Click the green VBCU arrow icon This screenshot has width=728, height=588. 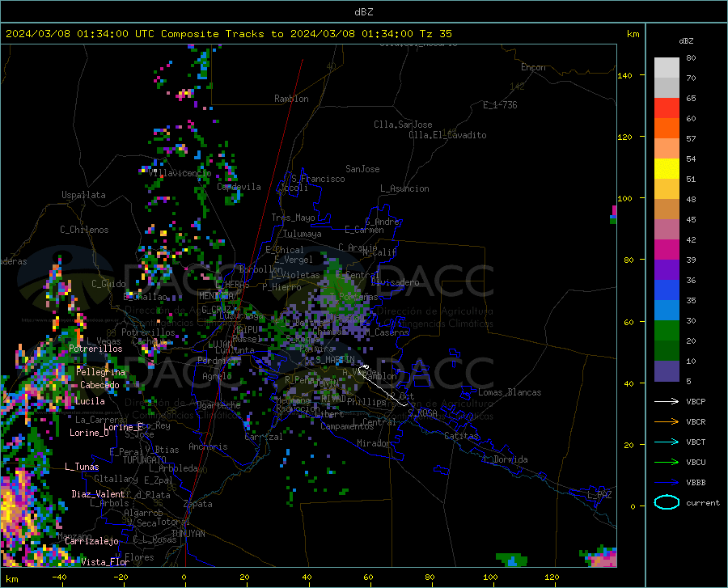(x=667, y=462)
